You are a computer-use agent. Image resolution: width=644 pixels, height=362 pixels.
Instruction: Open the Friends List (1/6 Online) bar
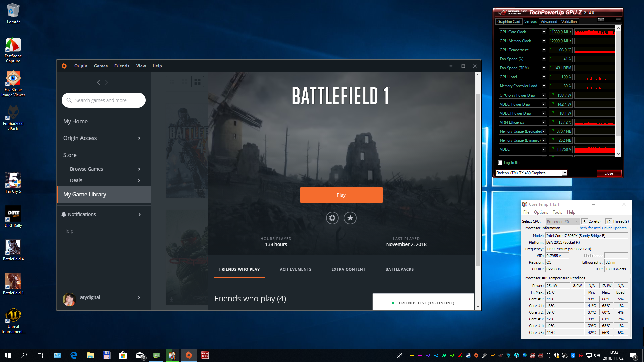423,302
